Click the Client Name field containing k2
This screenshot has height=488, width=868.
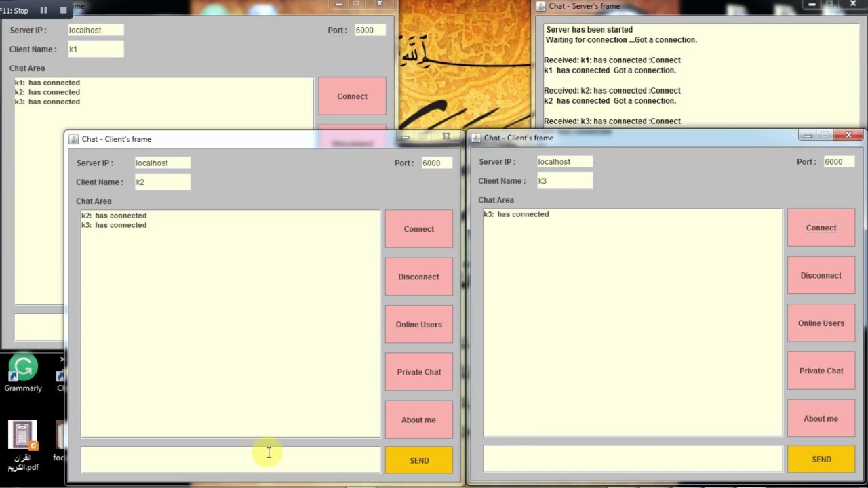[162, 182]
